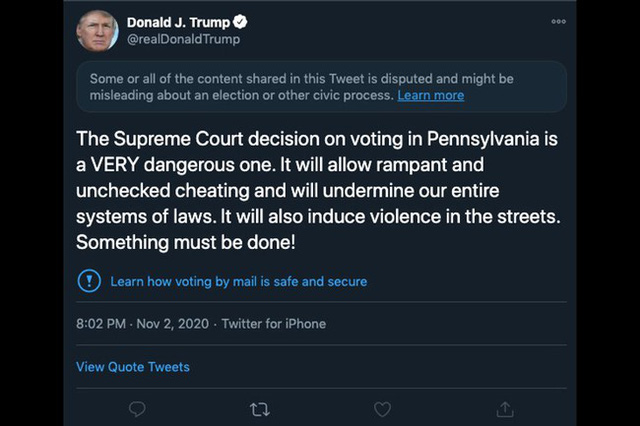
Task: Open the more options dots icon
Action: (x=558, y=22)
